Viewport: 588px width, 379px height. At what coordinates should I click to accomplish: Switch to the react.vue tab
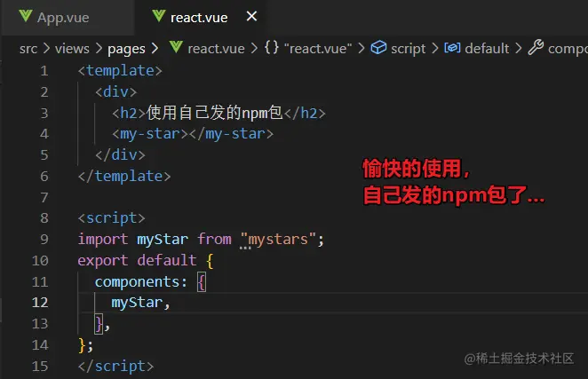tap(199, 18)
